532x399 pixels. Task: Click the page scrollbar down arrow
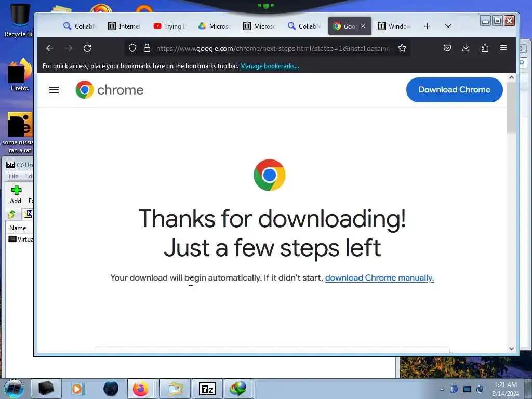511,349
